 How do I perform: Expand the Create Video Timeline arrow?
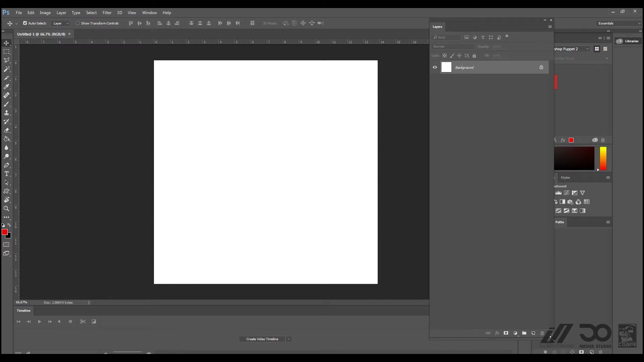[288, 339]
